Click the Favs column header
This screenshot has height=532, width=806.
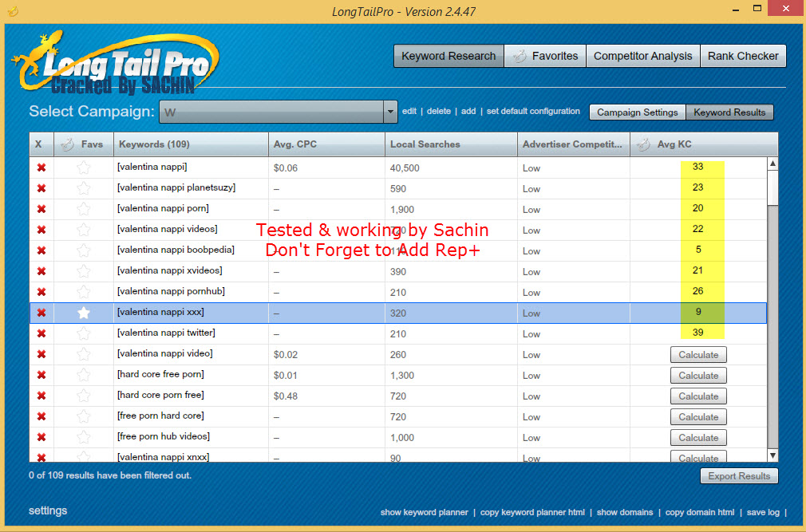(x=84, y=144)
